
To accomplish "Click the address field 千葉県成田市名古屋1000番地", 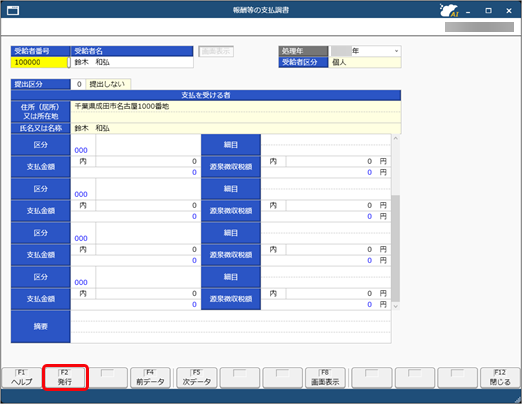I will point(236,106).
